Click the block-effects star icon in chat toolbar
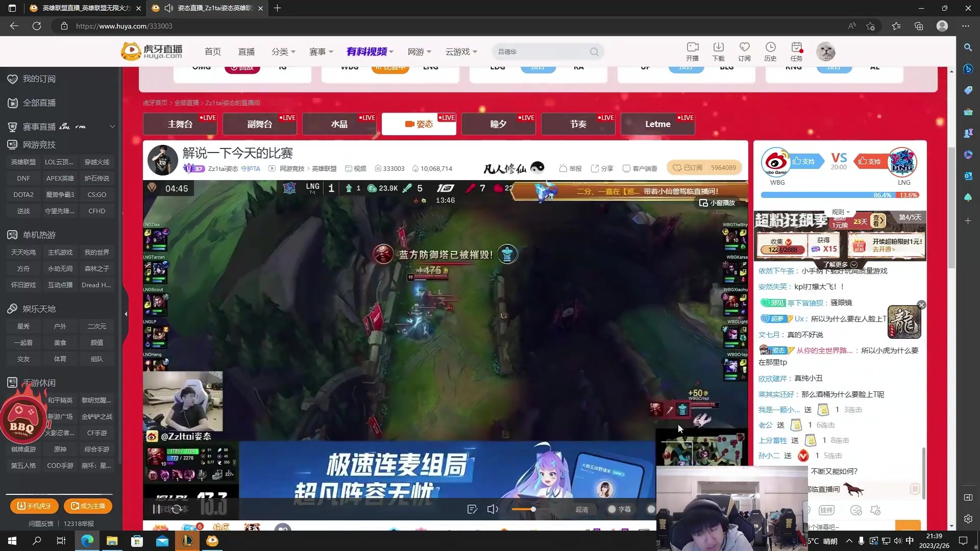This screenshot has width=980, height=551. (x=875, y=510)
